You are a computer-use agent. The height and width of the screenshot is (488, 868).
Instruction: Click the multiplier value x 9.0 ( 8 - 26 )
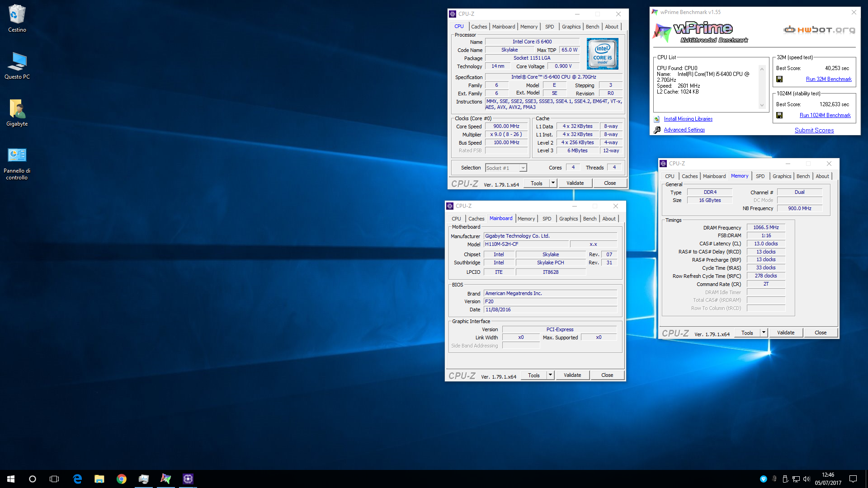click(506, 134)
